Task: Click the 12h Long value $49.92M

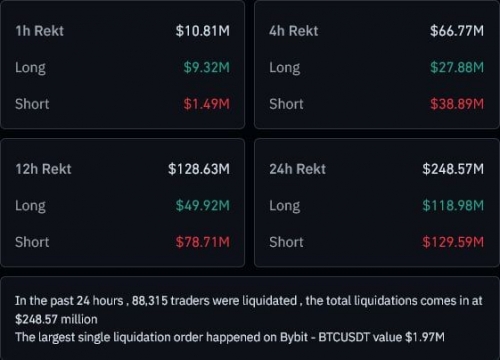Action: coord(203,205)
